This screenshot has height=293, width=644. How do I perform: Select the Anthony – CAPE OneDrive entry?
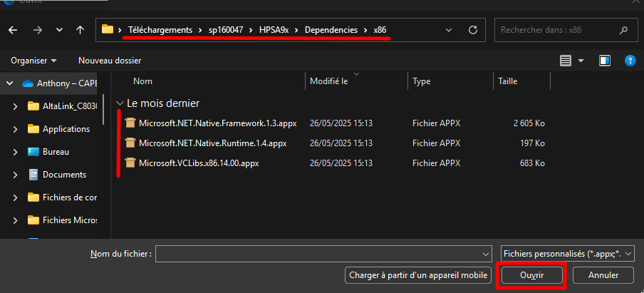coord(59,83)
